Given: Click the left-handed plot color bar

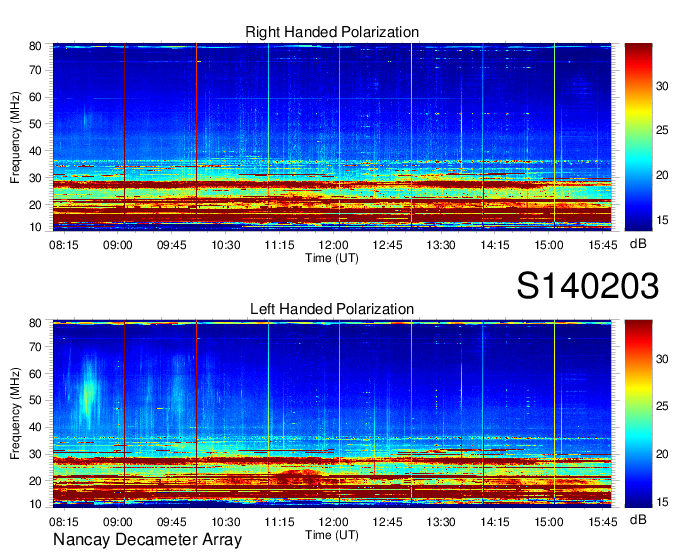Looking at the screenshot, I should (x=638, y=414).
